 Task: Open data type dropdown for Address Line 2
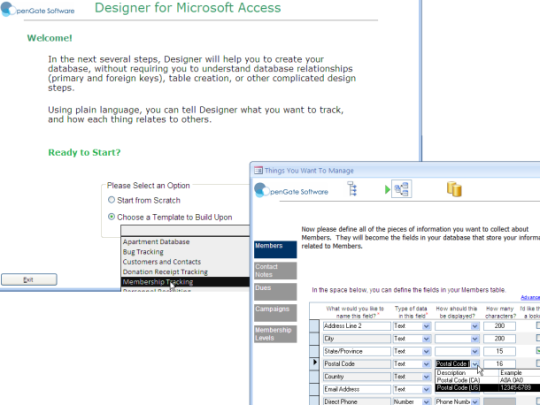coord(426,326)
